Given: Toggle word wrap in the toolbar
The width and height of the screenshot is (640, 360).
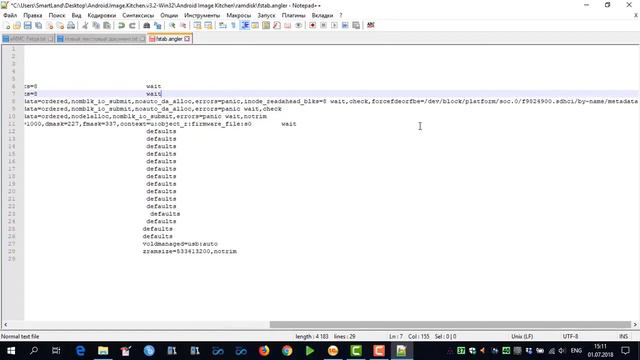Looking at the screenshot, I should tap(222, 25).
